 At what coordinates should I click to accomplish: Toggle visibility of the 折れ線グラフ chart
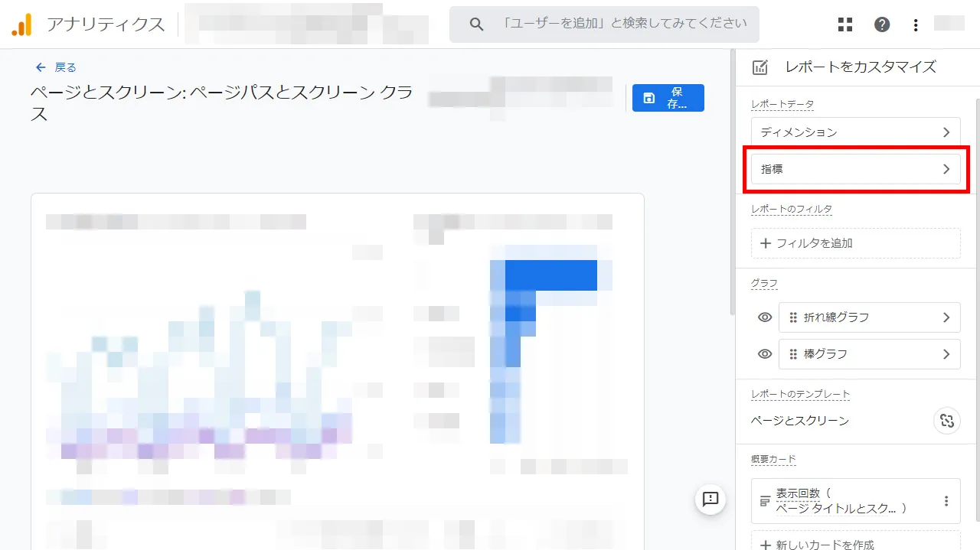tap(763, 317)
